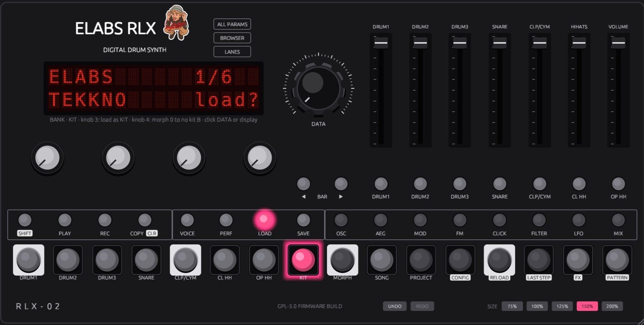Click the master VOLUME fader handle
This screenshot has height=325, width=644.
tap(618, 43)
